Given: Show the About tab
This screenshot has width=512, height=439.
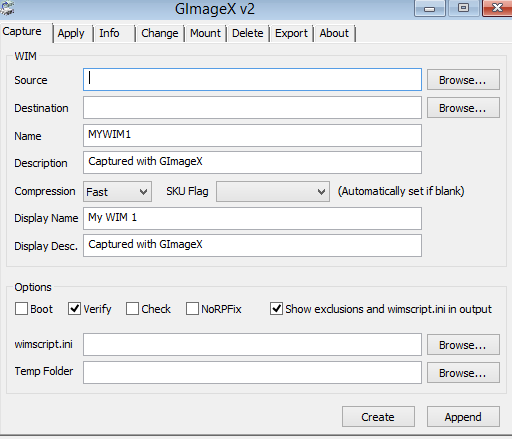Looking at the screenshot, I should point(334,33).
